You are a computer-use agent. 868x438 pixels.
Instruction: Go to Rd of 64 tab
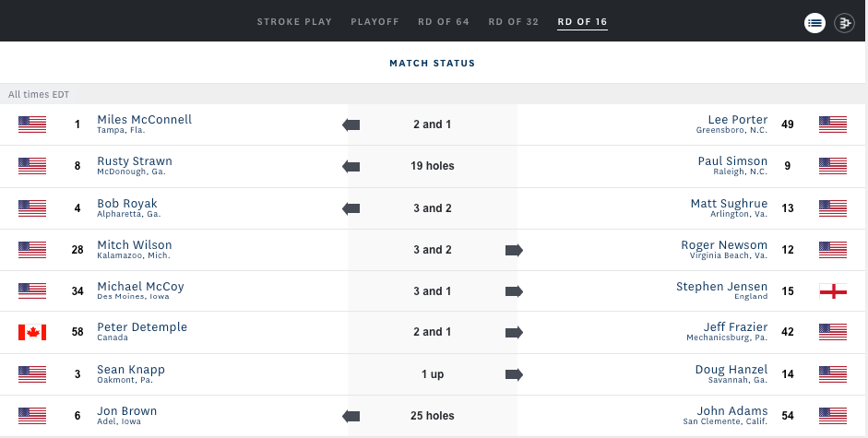point(444,21)
